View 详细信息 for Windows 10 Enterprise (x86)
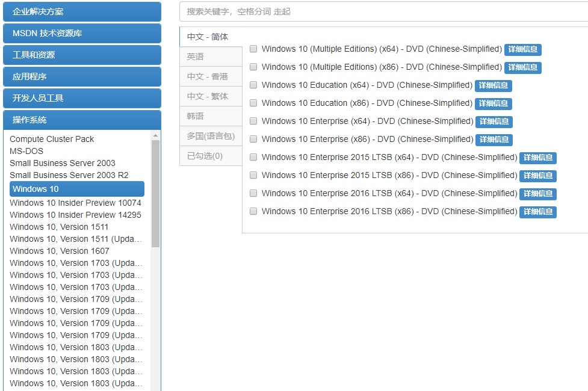 [x=494, y=140]
